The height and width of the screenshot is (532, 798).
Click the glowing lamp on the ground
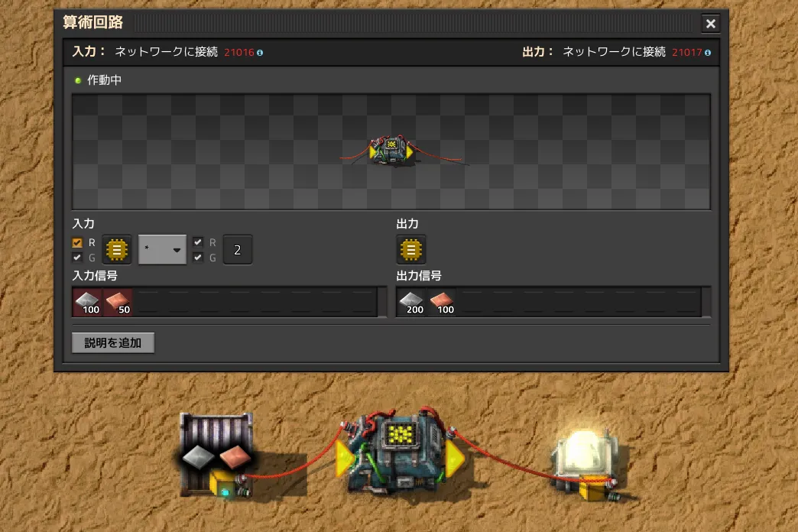point(586,462)
